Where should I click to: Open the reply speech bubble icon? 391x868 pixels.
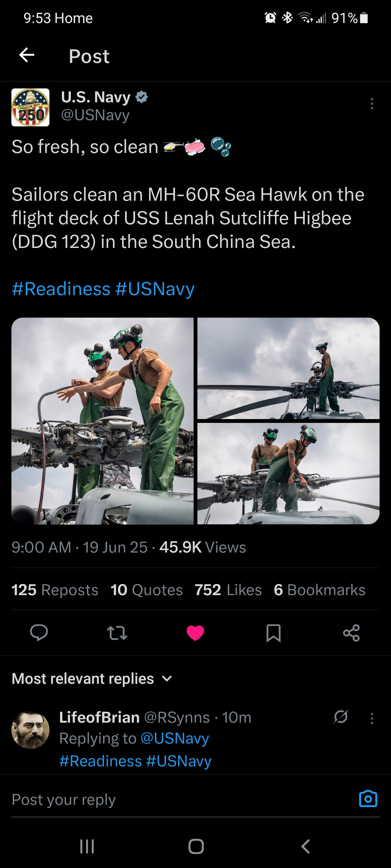pos(39,633)
